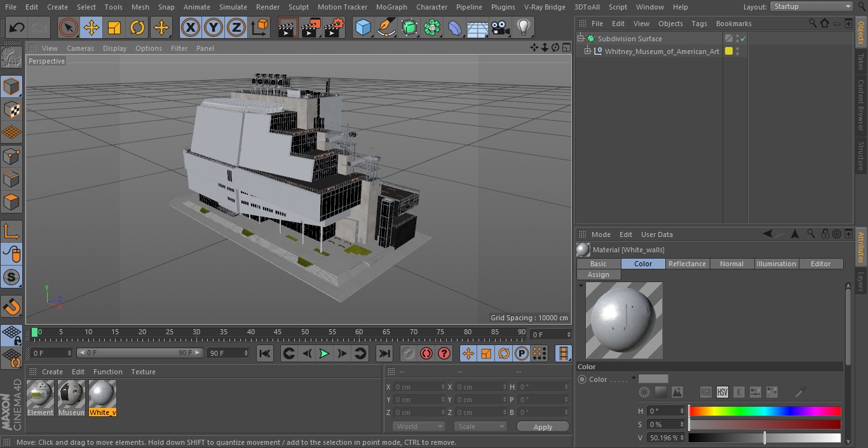Activate the Move tool in top toolbar

click(92, 27)
